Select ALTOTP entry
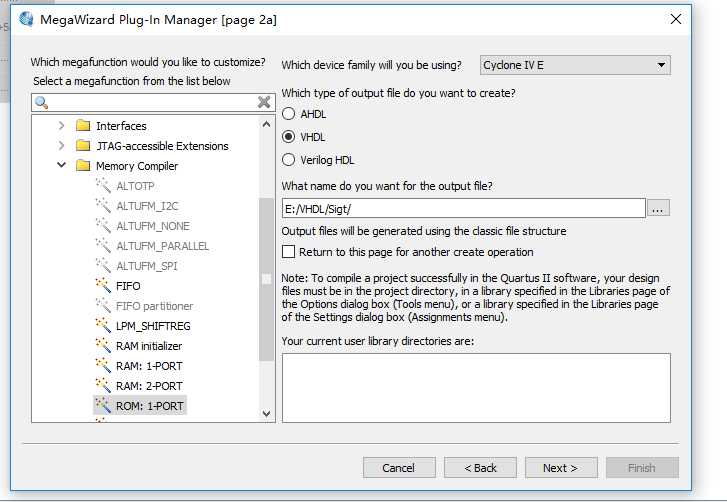 (135, 186)
